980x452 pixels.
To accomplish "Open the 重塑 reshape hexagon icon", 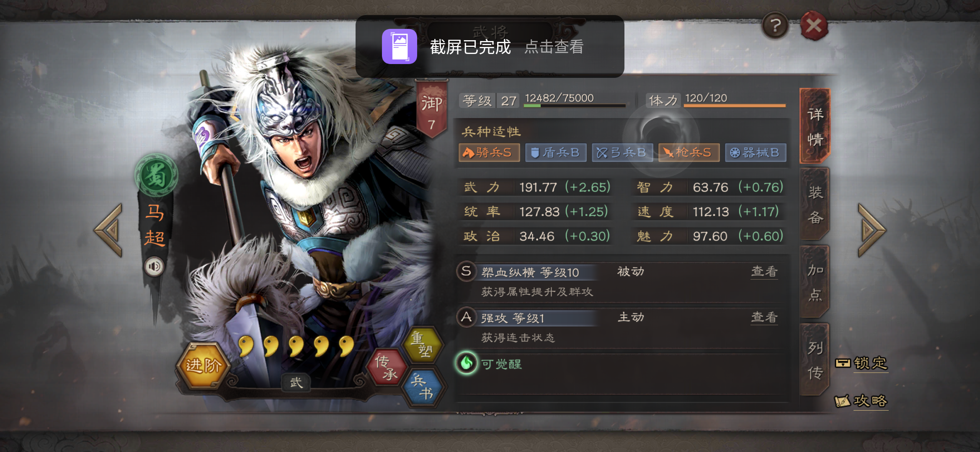I will [422, 344].
